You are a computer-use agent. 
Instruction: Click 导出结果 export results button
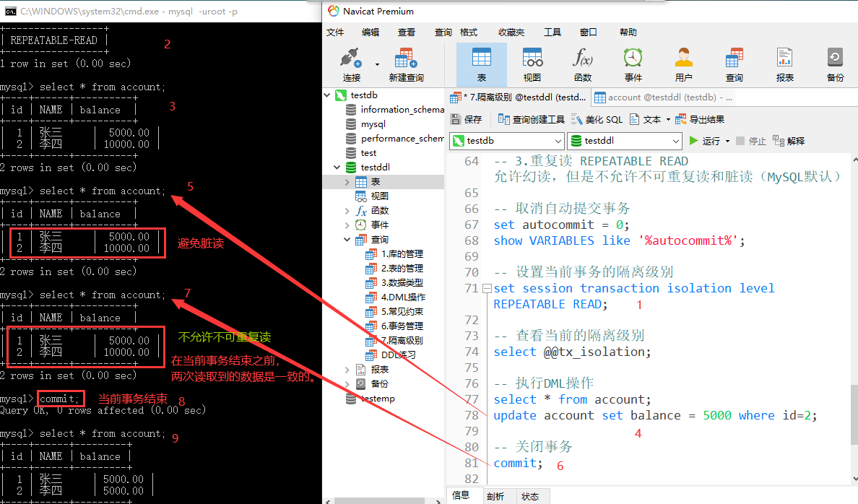pyautogui.click(x=700, y=119)
